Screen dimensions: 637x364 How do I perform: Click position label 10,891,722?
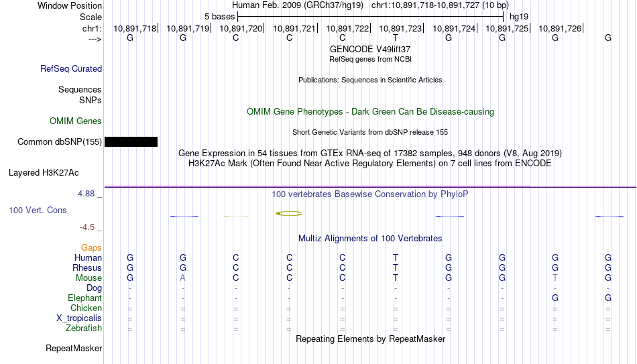tap(347, 28)
